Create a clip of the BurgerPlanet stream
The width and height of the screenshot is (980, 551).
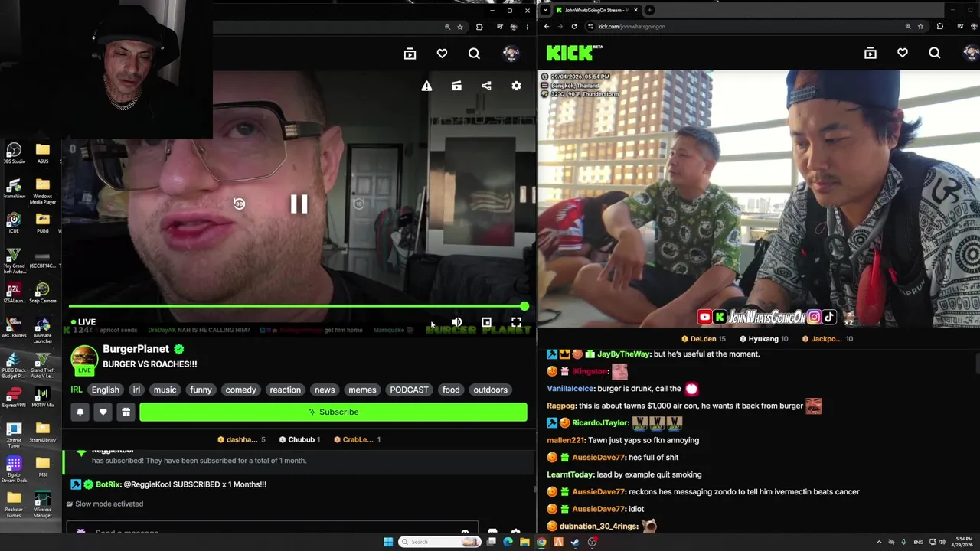(x=456, y=86)
